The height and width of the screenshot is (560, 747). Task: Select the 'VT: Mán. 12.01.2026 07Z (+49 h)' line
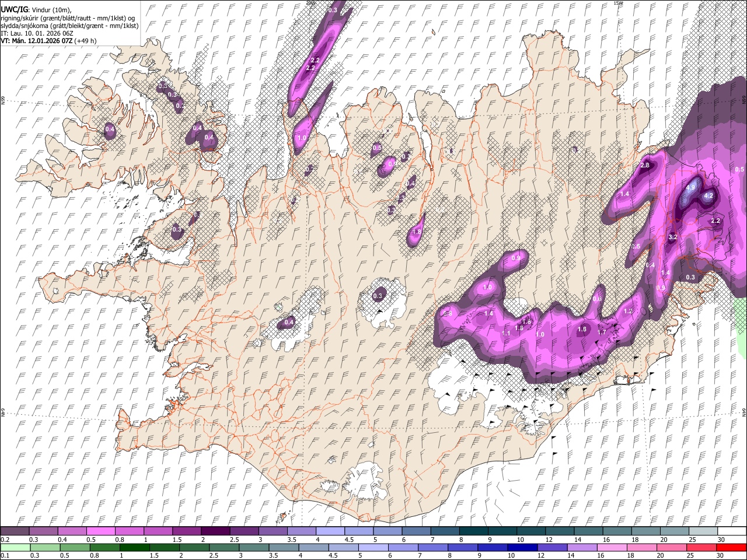[48, 41]
